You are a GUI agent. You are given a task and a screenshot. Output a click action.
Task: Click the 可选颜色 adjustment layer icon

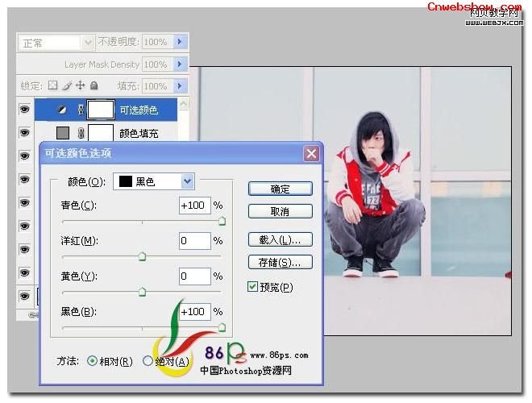tap(62, 110)
